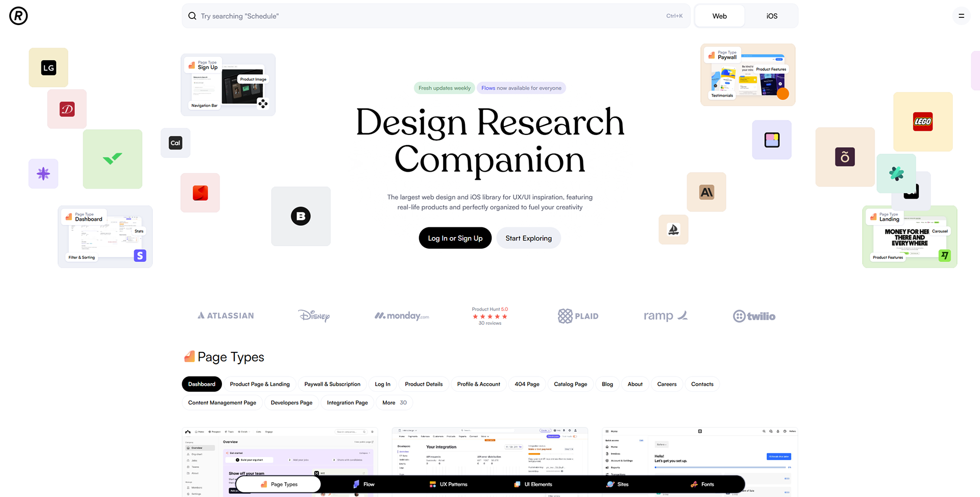Select Developers Page chip
Image resolution: width=980 pixels, height=497 pixels.
[x=291, y=403]
